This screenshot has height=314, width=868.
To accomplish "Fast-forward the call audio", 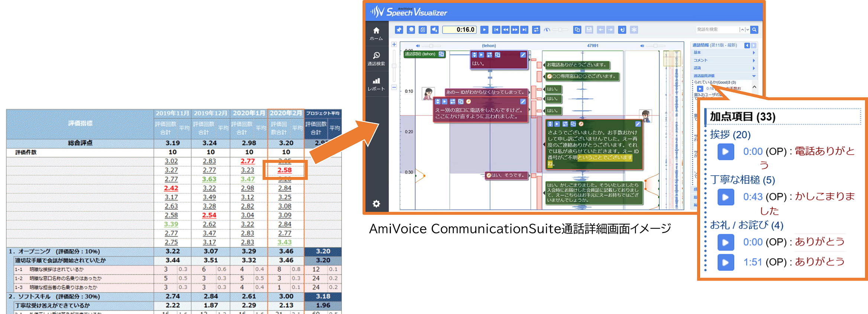I will click(515, 30).
